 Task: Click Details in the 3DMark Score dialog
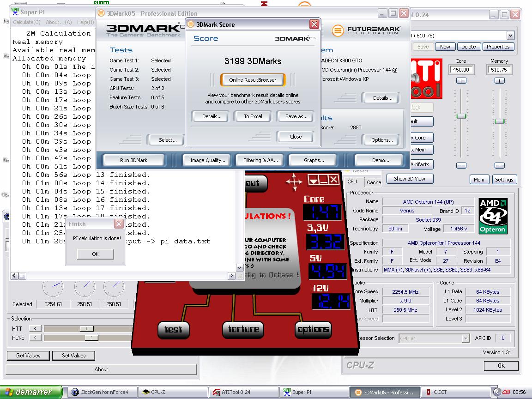point(212,116)
